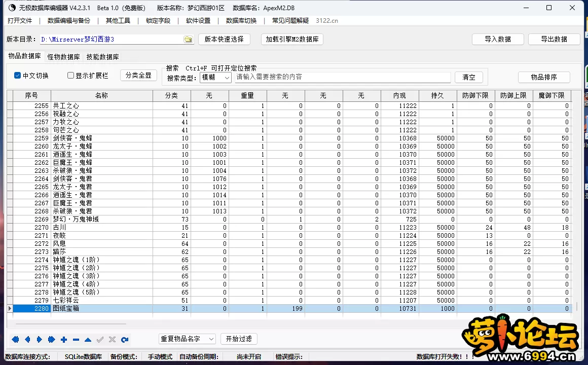
Task: Go to next record arrow
Action: [40, 340]
